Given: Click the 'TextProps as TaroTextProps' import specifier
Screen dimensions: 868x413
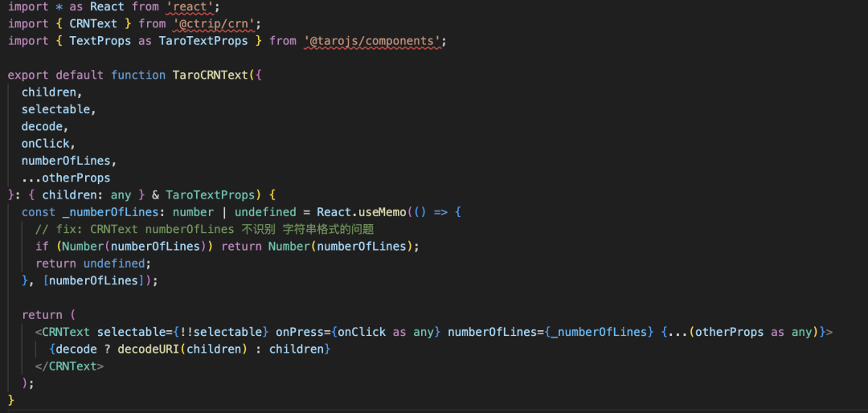Looking at the screenshot, I should pos(159,42).
